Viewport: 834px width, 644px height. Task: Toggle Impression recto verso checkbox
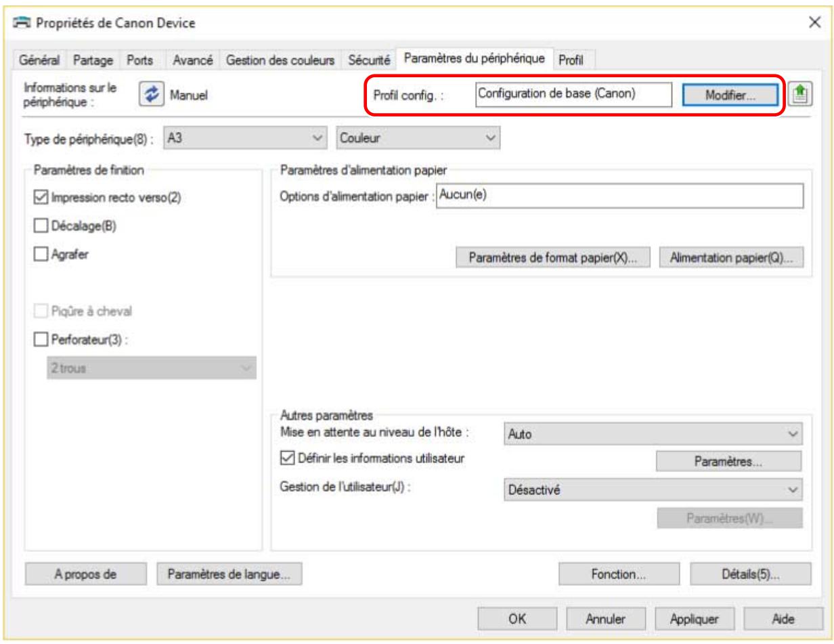click(x=41, y=198)
